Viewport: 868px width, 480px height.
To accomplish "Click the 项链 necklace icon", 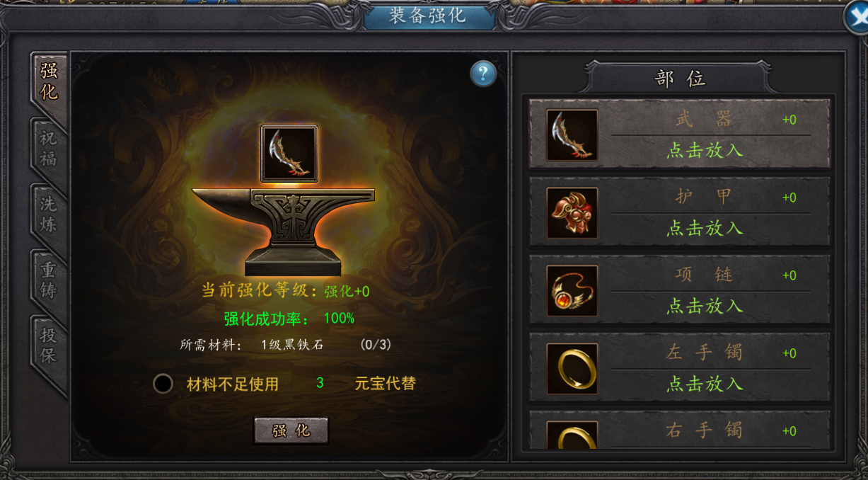I will click(x=572, y=290).
